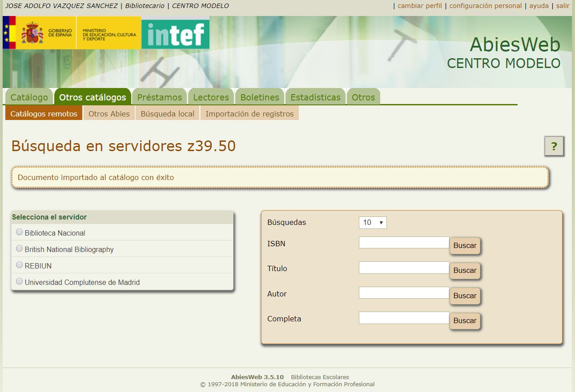
Task: Click the AbiesWeb site title
Action: 515,44
